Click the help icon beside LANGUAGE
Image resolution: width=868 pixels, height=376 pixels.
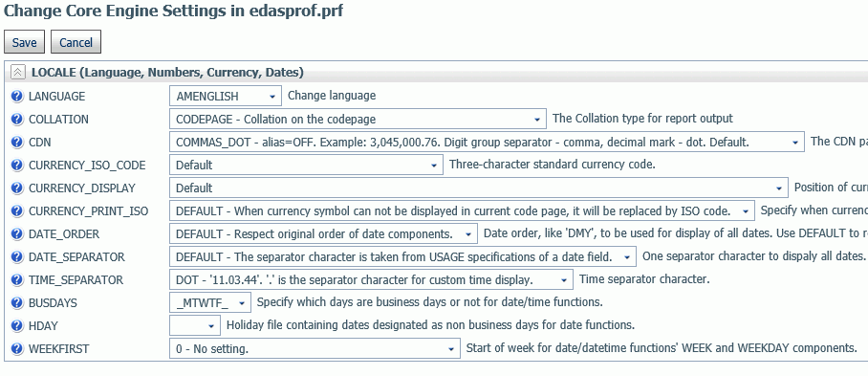click(x=16, y=96)
